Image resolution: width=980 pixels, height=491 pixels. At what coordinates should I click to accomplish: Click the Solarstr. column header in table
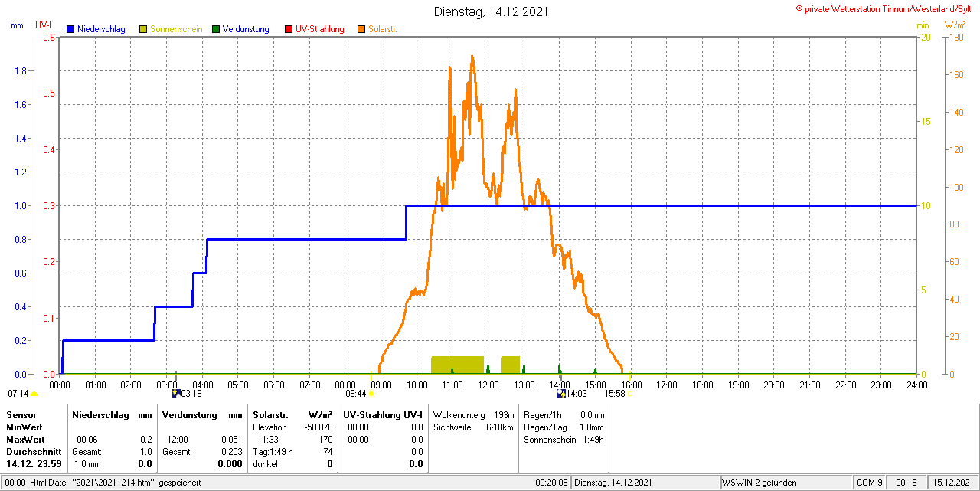(x=269, y=414)
